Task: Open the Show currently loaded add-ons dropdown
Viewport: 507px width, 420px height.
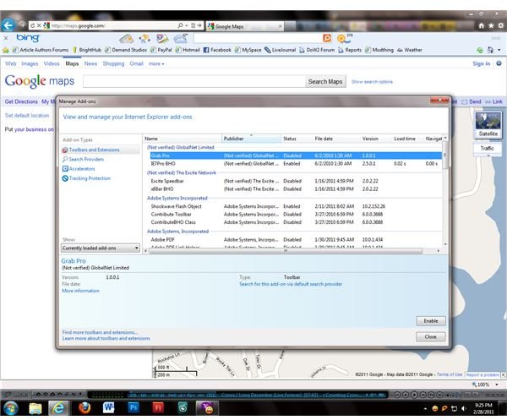Action: coord(101,248)
